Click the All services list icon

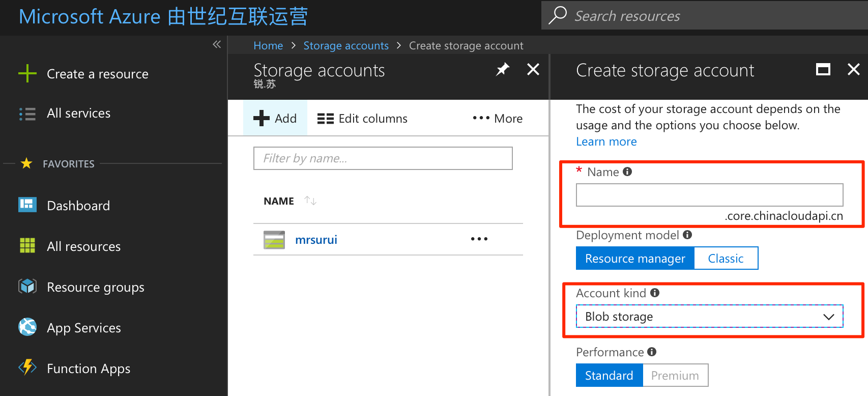[x=27, y=114]
